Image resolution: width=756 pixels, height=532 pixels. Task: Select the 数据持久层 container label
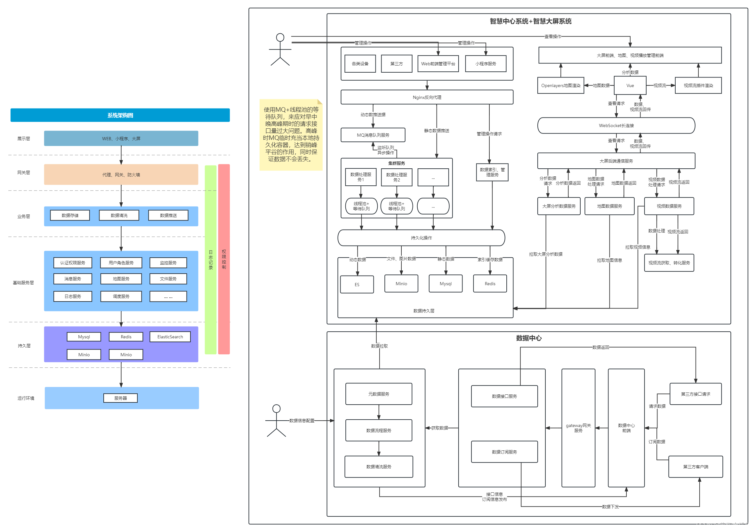pos(424,311)
